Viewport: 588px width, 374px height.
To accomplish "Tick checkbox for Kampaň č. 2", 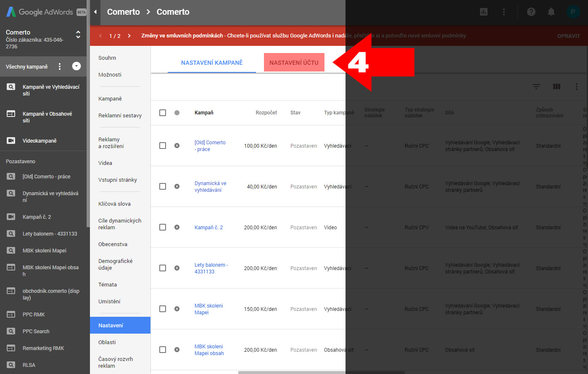I will coord(163,227).
